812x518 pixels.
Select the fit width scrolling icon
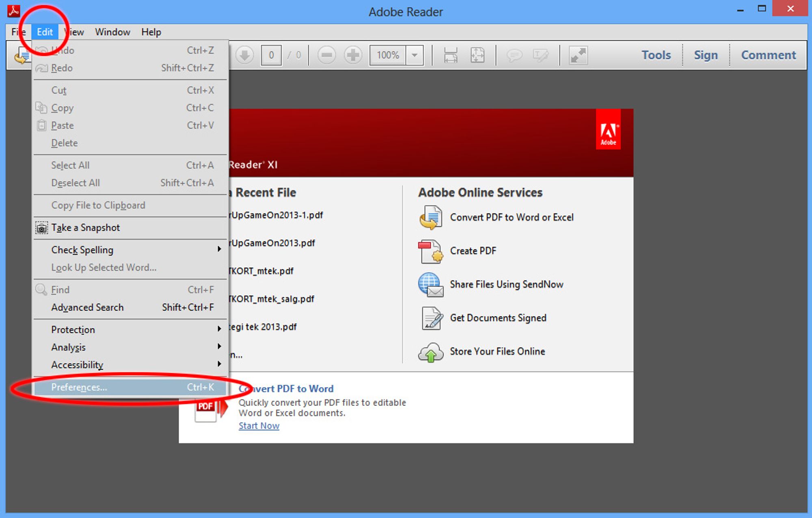(451, 55)
